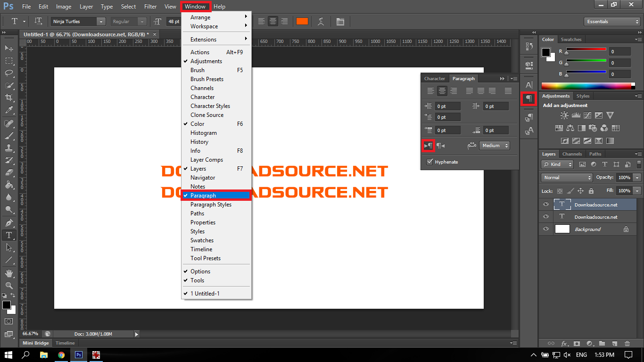Open the Kind layer filter dropdown
The height and width of the screenshot is (362, 644).
(x=557, y=165)
